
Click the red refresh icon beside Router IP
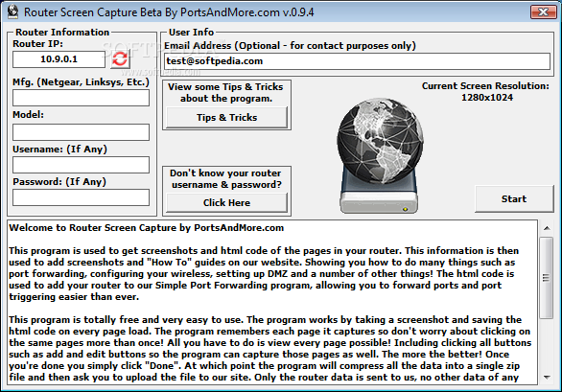120,58
